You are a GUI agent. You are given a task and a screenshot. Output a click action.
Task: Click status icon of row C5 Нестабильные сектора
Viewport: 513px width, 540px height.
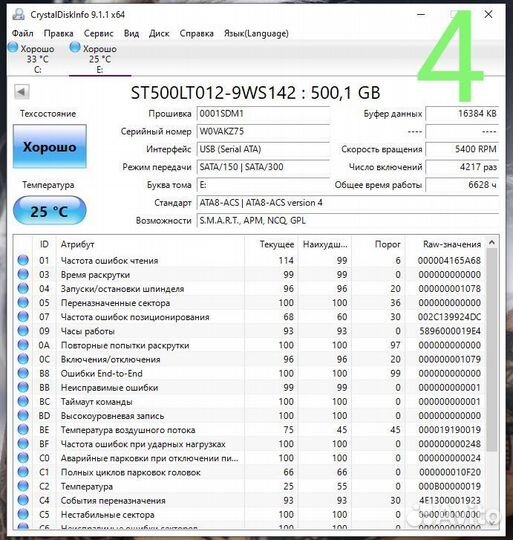click(23, 515)
